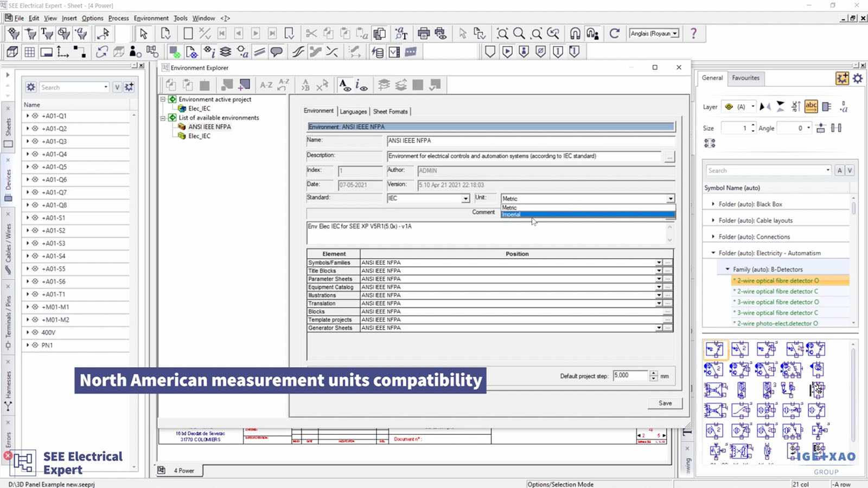Select 2-wire optical fibre detector C

coord(777,291)
